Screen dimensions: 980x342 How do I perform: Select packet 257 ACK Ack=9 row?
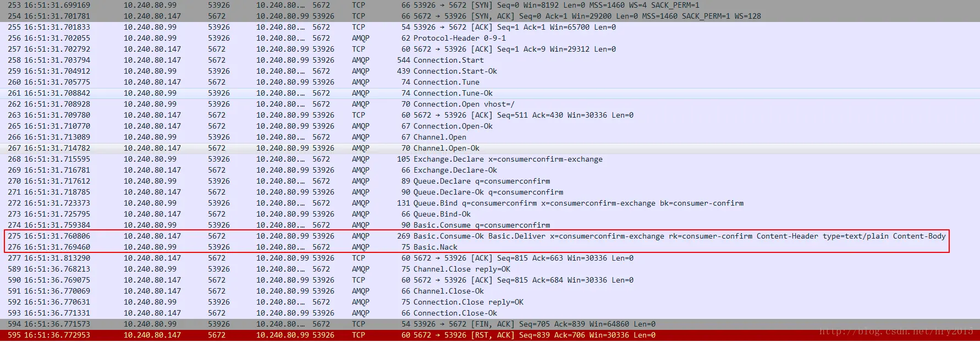point(490,49)
